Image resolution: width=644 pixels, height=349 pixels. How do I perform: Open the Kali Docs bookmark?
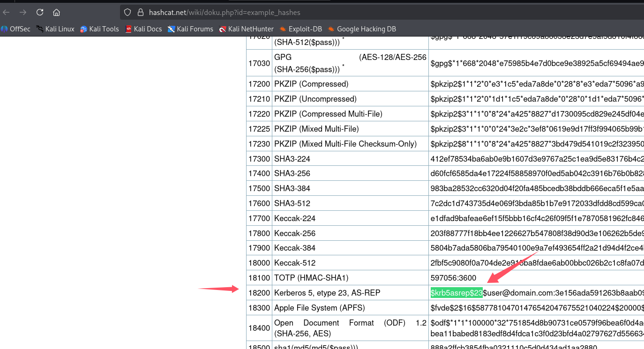click(x=143, y=29)
